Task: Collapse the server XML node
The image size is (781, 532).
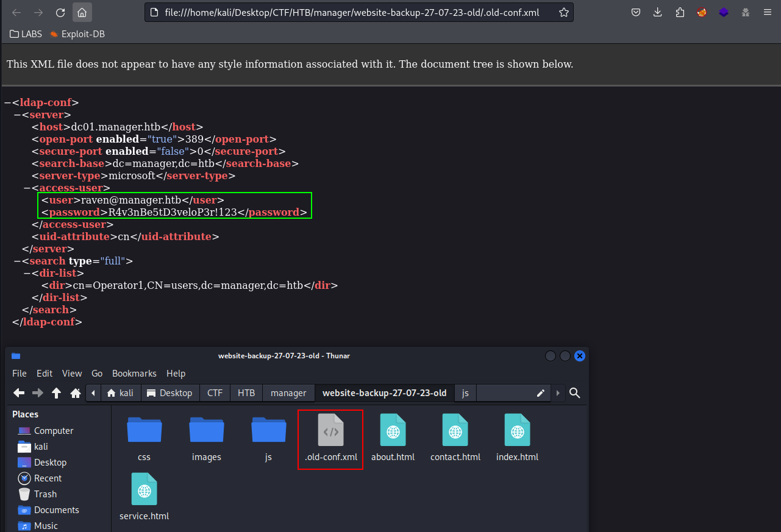Action: (x=16, y=115)
